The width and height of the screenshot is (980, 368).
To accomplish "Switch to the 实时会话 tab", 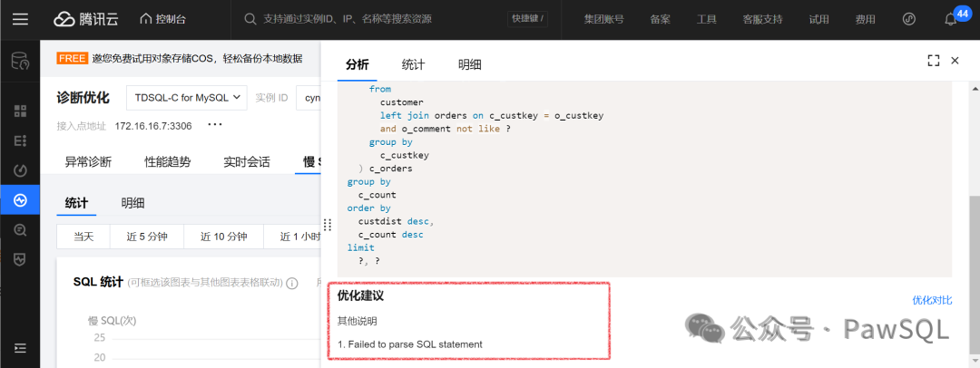I will pyautogui.click(x=247, y=162).
